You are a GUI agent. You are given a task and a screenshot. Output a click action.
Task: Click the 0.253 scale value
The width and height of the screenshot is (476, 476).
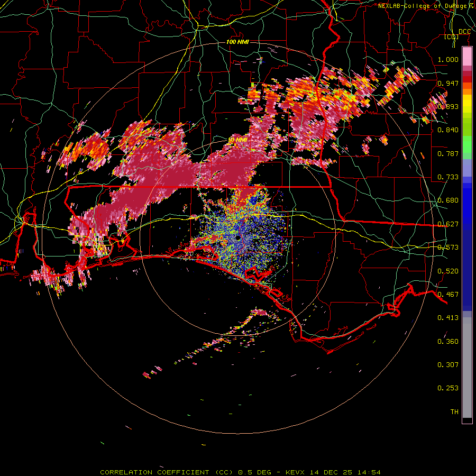coord(448,388)
